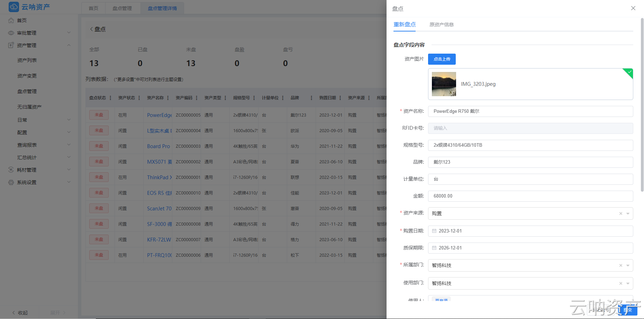The height and width of the screenshot is (319, 644).
Task: Clear the 使用部门 selection with its X icon
Action: pos(620,283)
